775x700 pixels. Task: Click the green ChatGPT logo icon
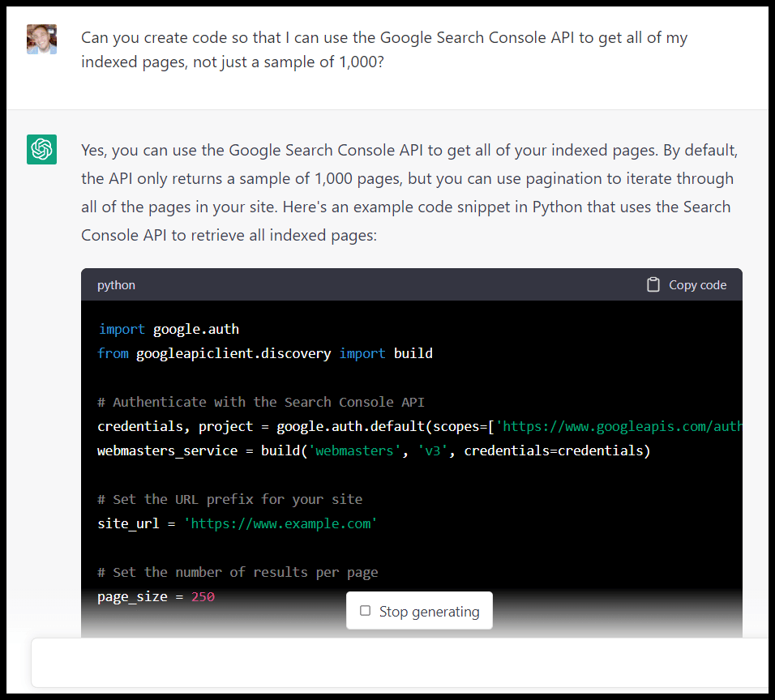pos(41,150)
